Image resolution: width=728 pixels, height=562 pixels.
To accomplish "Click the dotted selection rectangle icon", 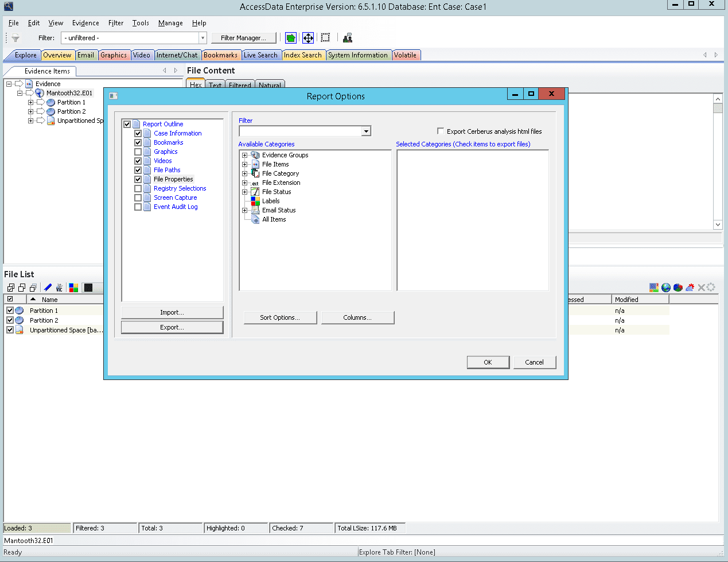I will pyautogui.click(x=325, y=38).
